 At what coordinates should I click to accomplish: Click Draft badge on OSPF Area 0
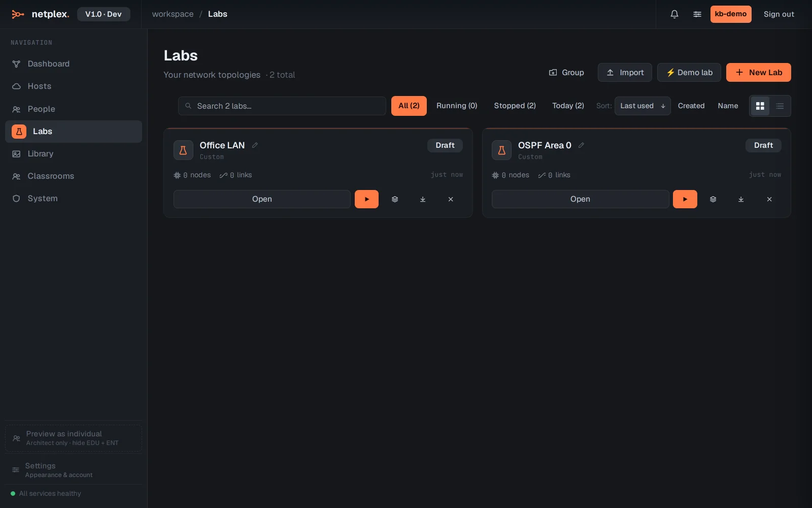click(x=763, y=145)
